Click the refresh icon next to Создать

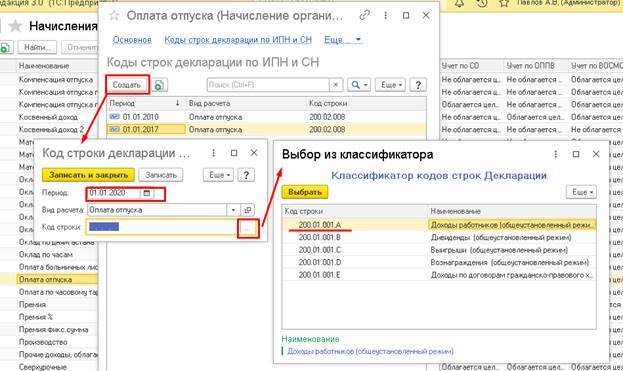(x=159, y=85)
